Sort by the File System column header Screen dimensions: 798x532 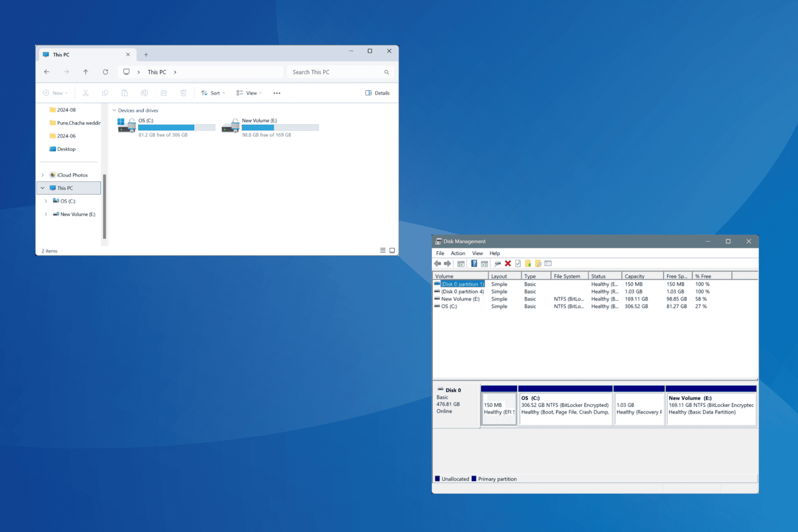[570, 276]
